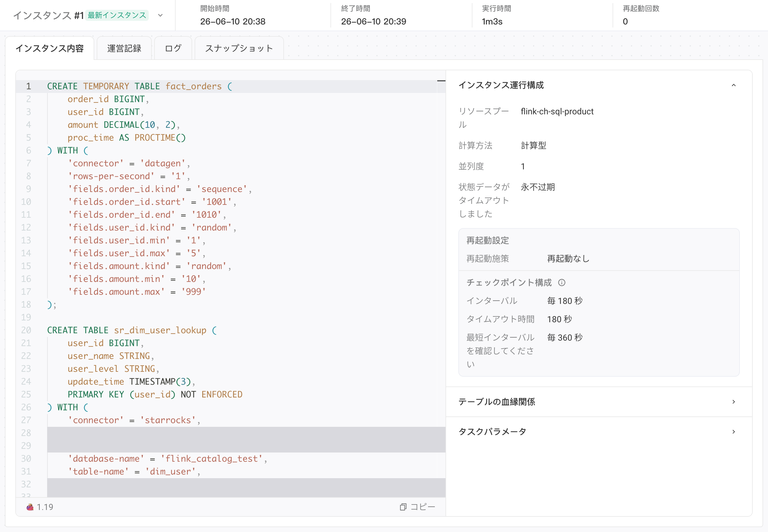768x532 pixels.
Task: Open the スナップショット tab
Action: point(239,48)
